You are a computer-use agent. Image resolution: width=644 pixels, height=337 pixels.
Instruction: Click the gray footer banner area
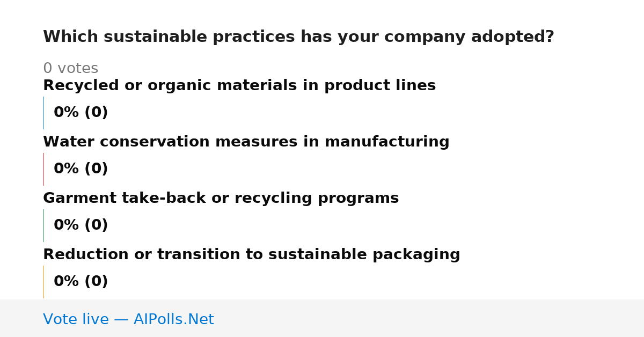(x=322, y=318)
